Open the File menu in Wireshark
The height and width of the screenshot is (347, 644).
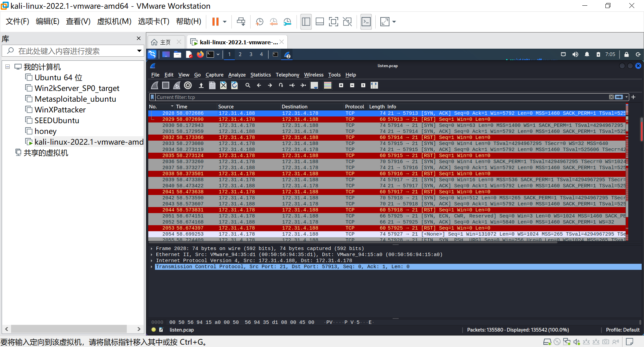click(x=155, y=75)
